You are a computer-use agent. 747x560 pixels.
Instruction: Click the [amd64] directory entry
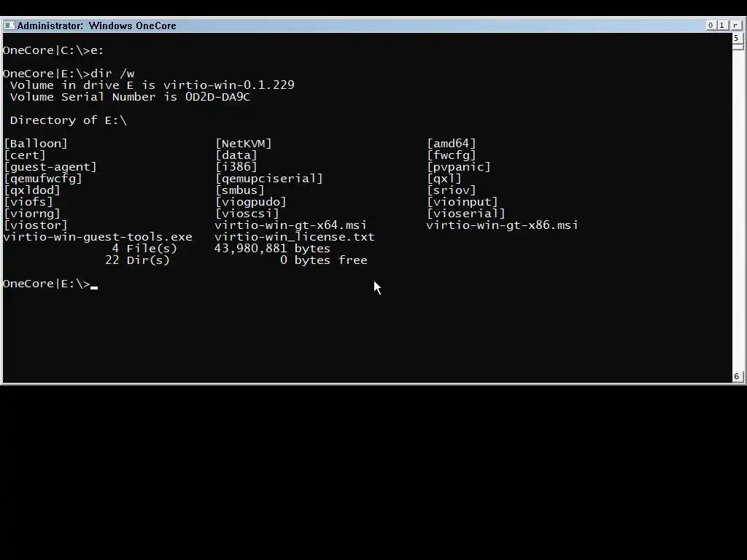click(452, 144)
